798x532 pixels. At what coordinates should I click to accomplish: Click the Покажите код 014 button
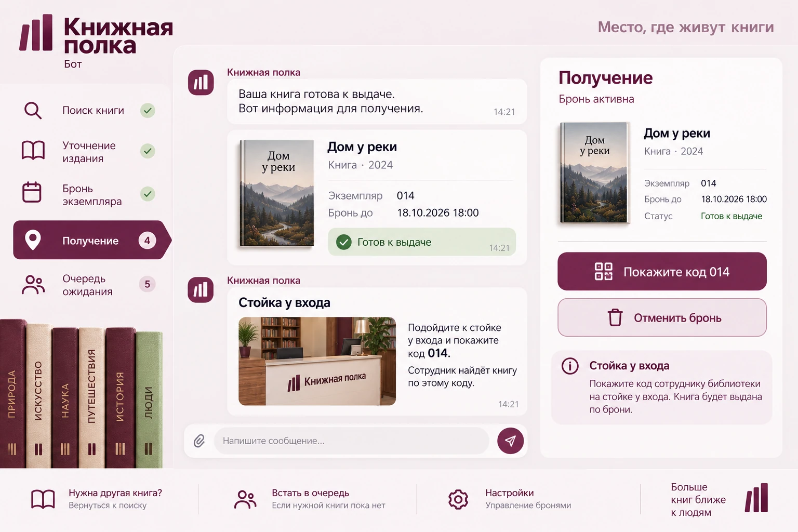pyautogui.click(x=662, y=271)
